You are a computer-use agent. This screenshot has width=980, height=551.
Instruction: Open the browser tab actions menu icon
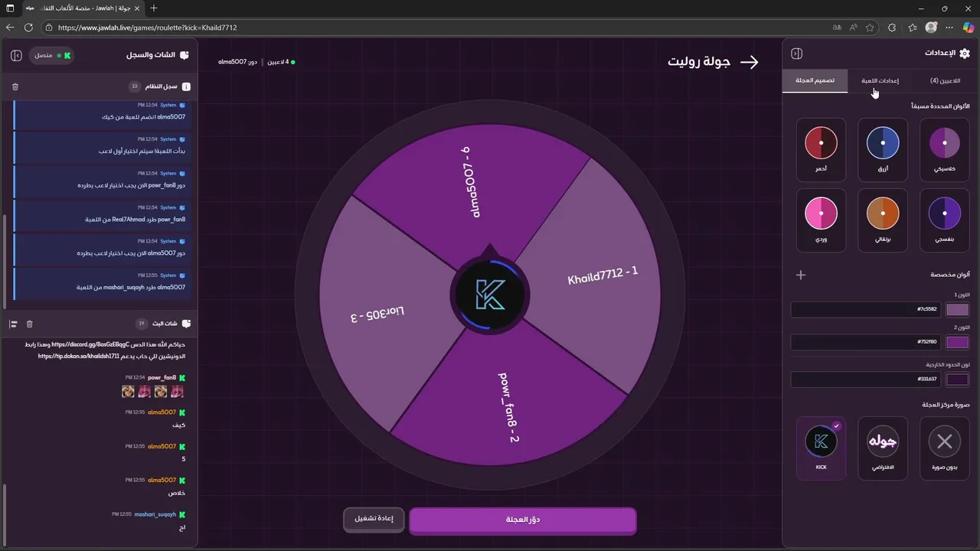10,8
